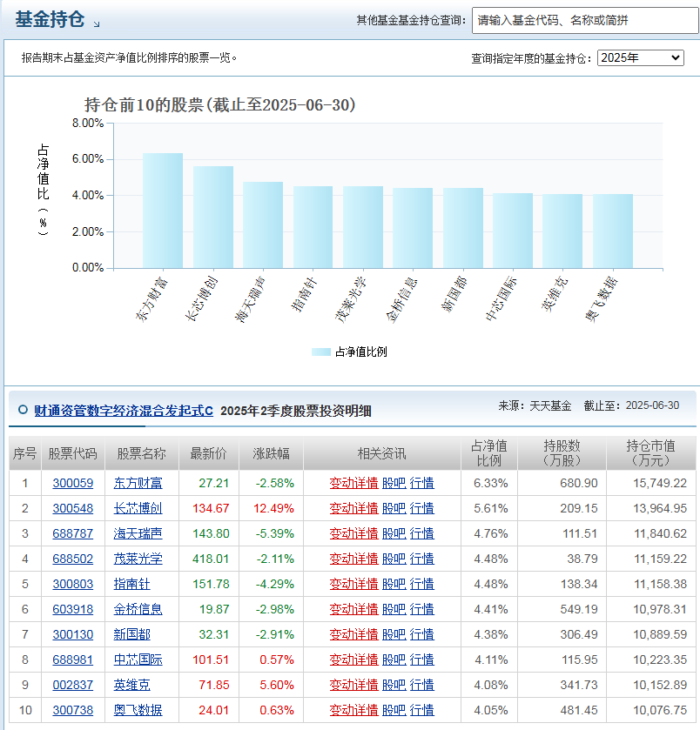Focus the fund code search input field
This screenshot has height=730, width=700.
585,21
